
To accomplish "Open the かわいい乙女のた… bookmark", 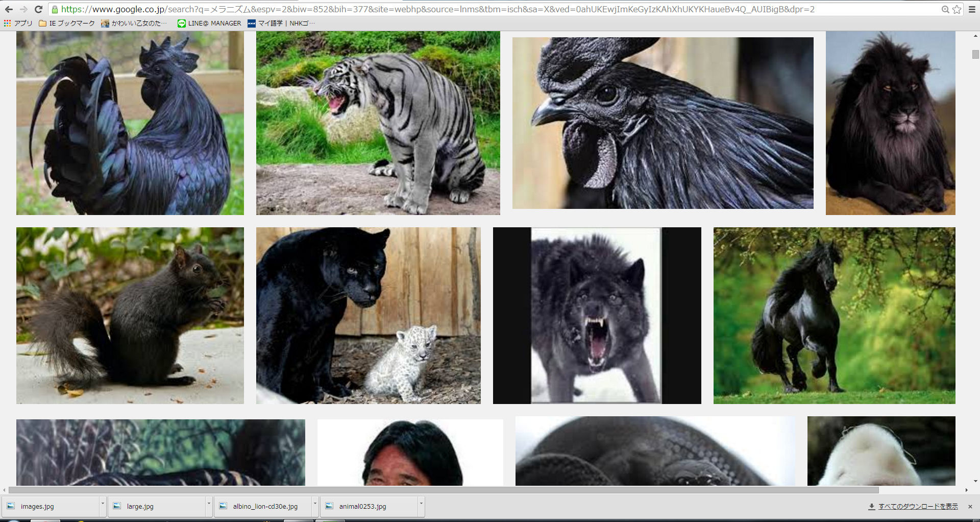I will (134, 23).
